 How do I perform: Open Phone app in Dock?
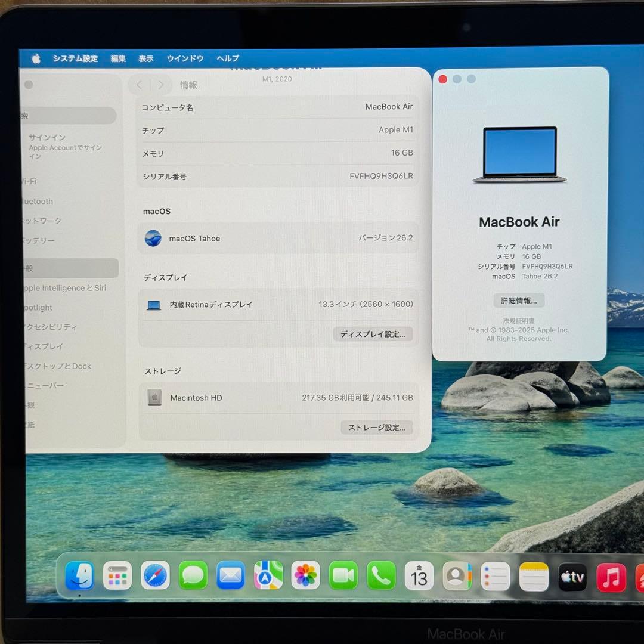point(381,575)
